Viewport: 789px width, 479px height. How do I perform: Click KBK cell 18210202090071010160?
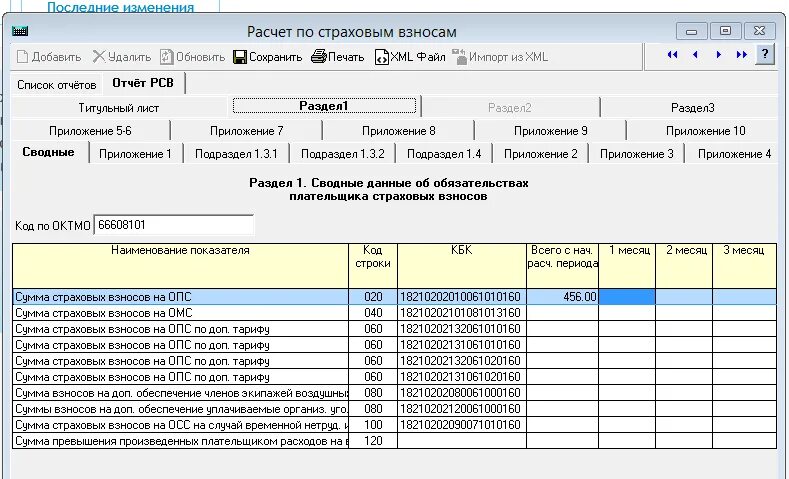click(x=461, y=425)
